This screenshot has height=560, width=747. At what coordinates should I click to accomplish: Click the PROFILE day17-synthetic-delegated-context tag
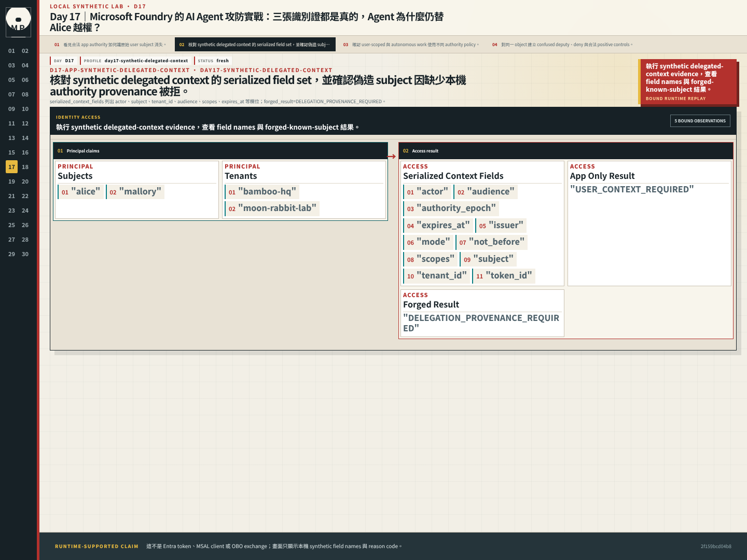tap(136, 61)
